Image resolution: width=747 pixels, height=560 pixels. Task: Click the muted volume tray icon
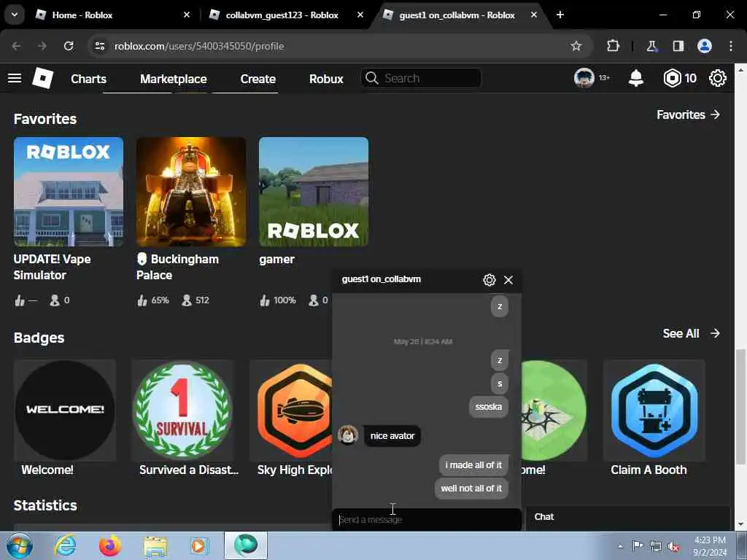point(673,547)
